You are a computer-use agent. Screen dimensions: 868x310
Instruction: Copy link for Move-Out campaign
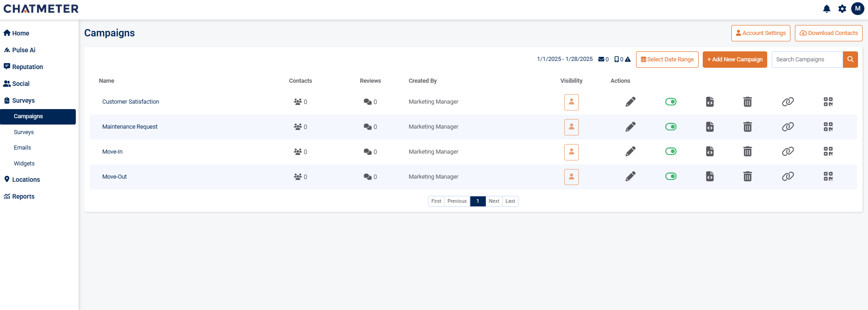pos(788,176)
